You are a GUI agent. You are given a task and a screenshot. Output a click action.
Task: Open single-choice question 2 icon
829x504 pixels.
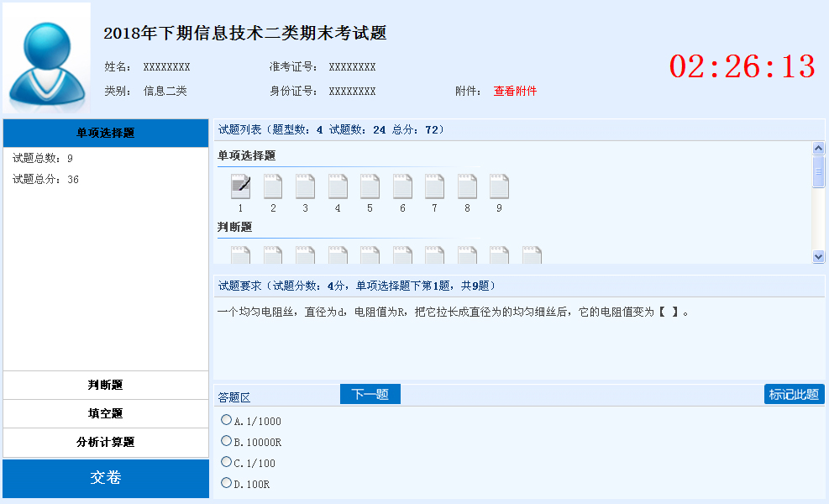(x=273, y=186)
